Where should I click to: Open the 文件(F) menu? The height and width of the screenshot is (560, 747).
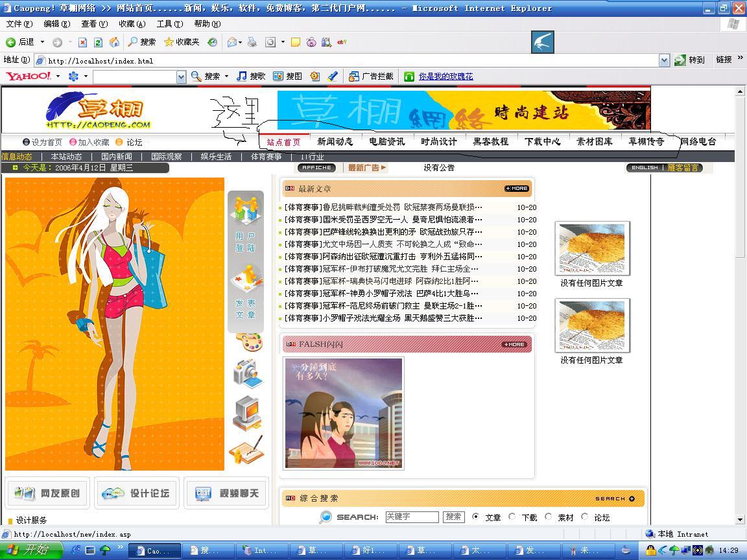[19, 24]
